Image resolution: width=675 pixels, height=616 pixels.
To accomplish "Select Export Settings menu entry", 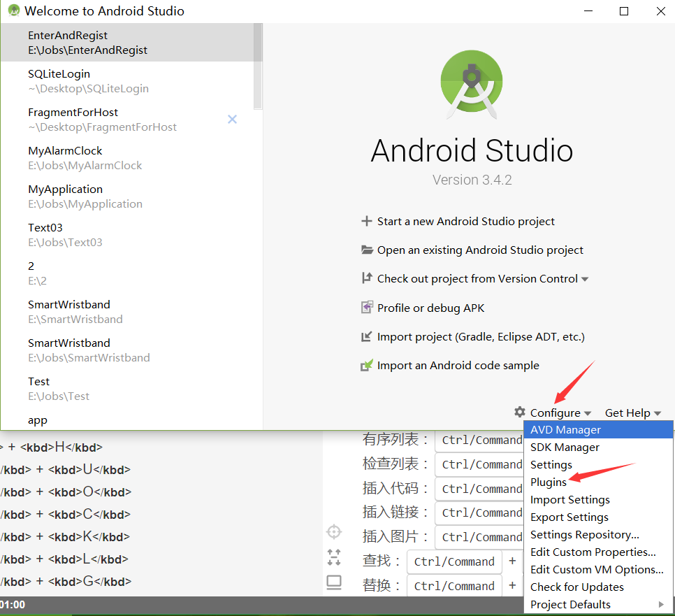I will coord(598,517).
